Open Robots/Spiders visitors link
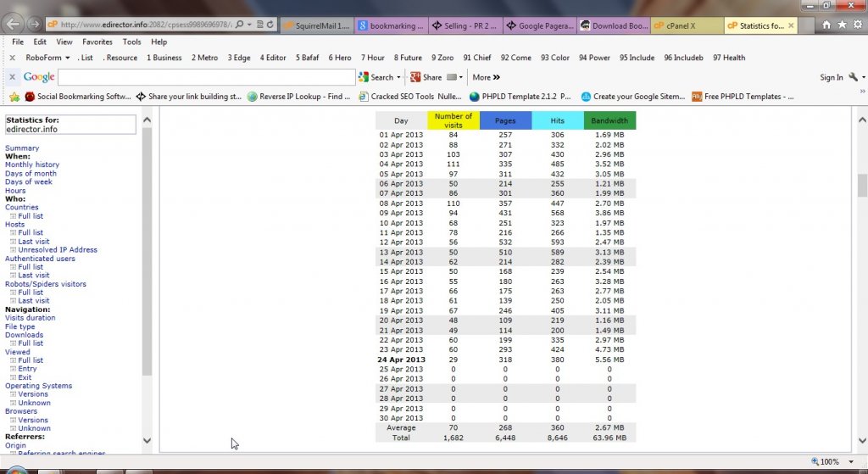The height and width of the screenshot is (474, 868). coord(46,284)
